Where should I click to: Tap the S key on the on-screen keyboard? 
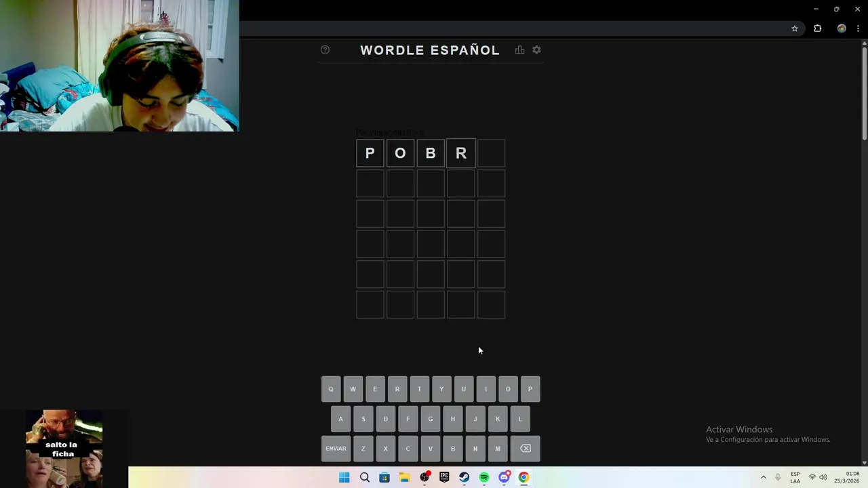point(363,419)
